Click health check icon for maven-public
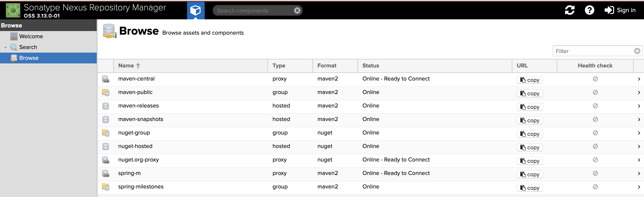The image size is (644, 197). coord(595,92)
